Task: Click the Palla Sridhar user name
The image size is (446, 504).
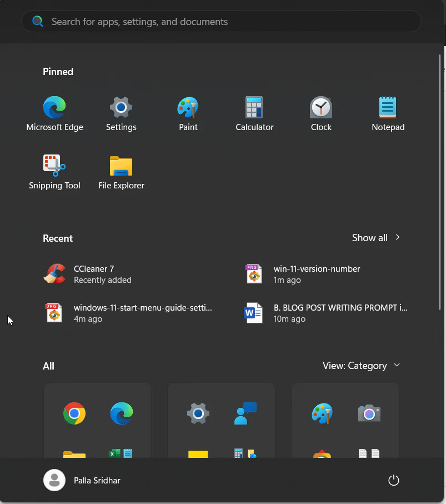Action: pos(97,481)
